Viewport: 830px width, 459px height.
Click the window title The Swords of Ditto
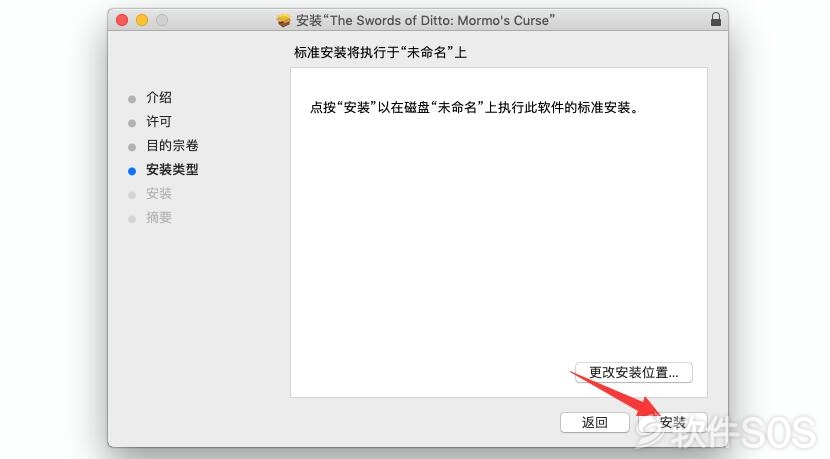[x=425, y=21]
